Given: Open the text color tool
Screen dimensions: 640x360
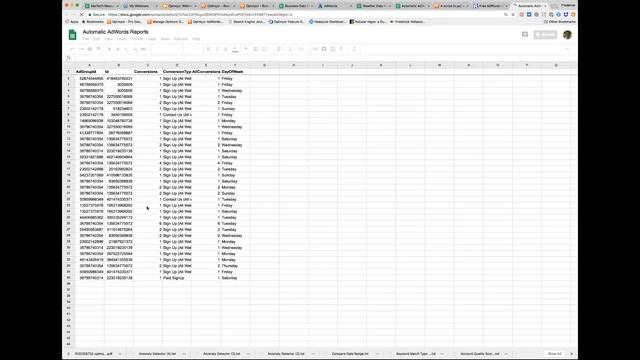Looking at the screenshot, I should click(x=235, y=49).
